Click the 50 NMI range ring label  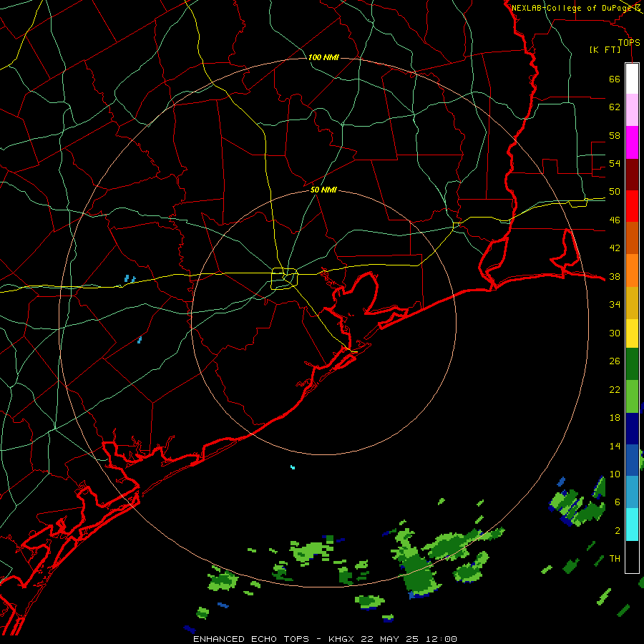point(323,190)
